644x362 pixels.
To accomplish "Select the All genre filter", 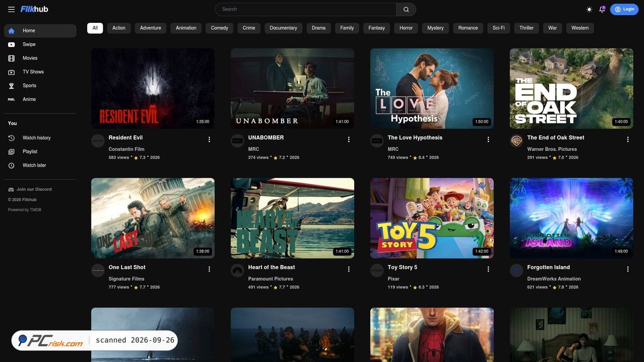I will (95, 28).
